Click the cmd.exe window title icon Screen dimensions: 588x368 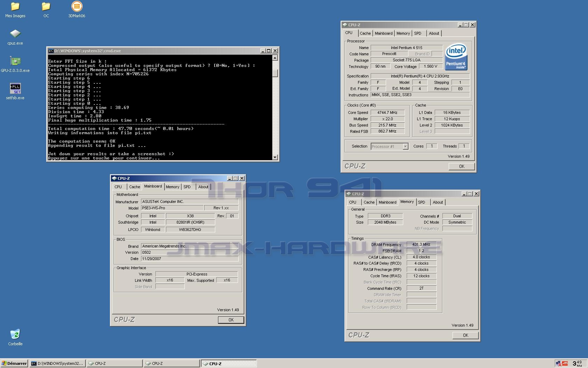coord(51,51)
